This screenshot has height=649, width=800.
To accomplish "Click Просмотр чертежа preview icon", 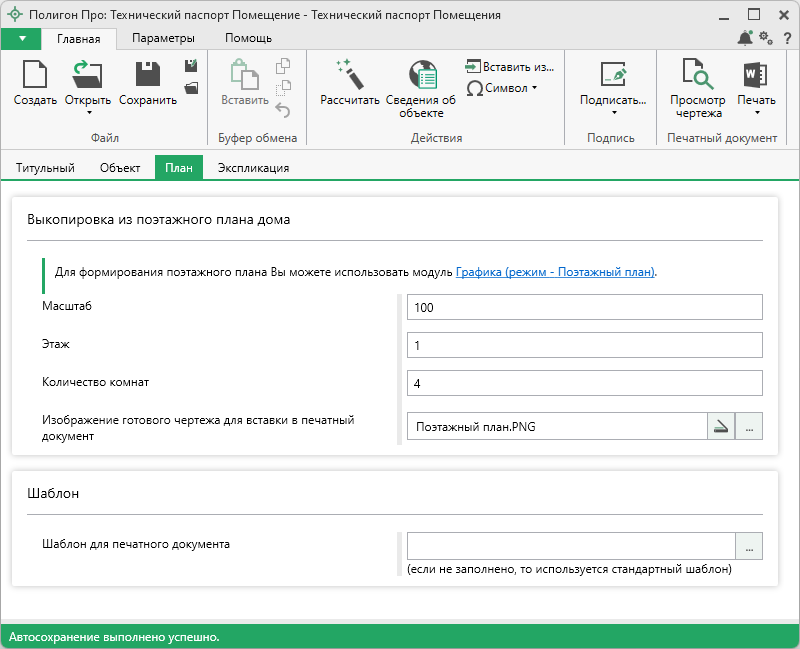I will pos(696,76).
